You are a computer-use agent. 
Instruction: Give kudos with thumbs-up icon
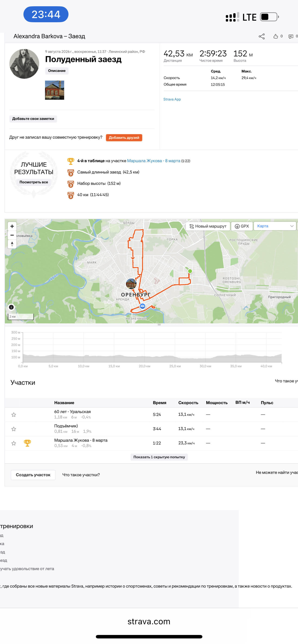click(x=275, y=36)
